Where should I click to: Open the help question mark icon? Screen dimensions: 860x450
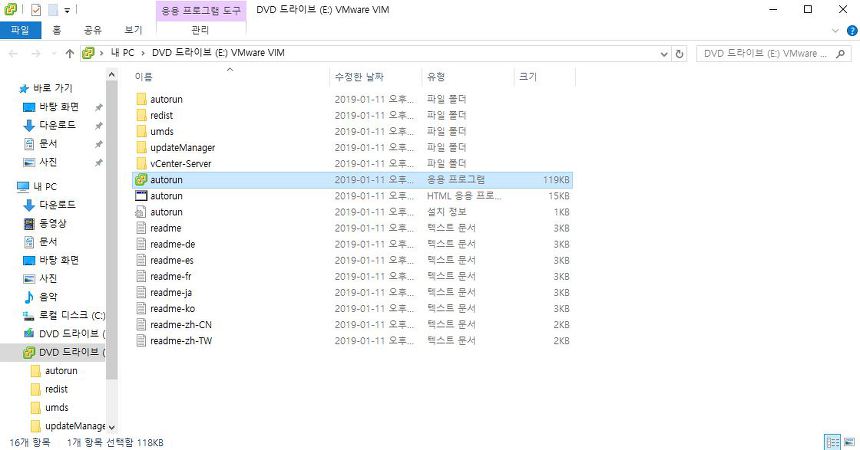coord(852,31)
